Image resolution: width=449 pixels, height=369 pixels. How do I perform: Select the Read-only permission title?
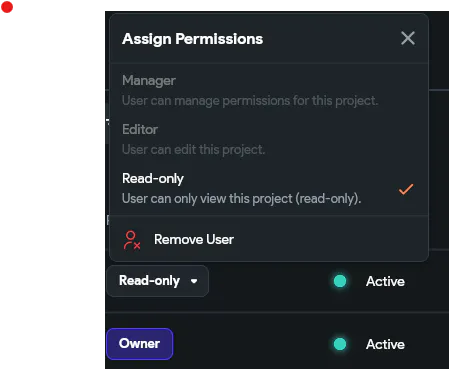click(x=153, y=178)
